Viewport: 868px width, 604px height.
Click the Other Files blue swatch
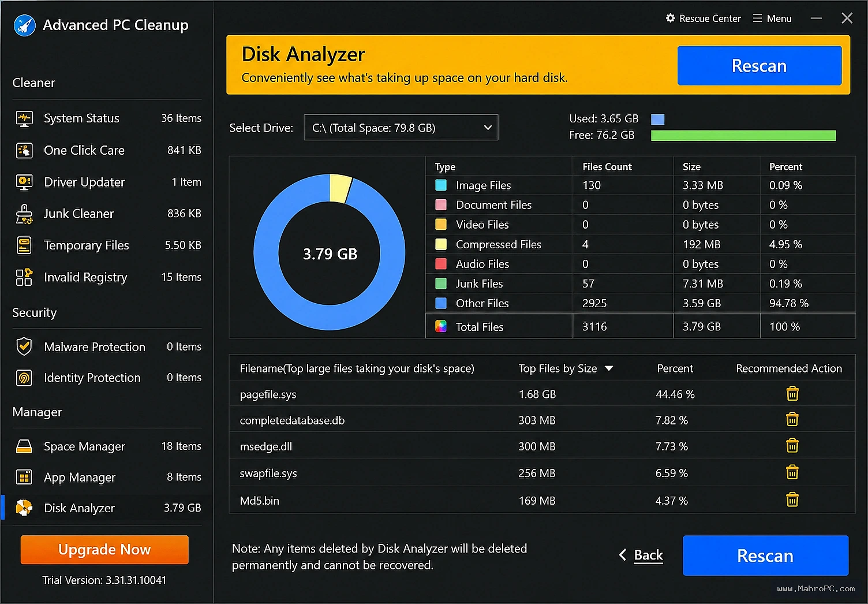pos(441,303)
